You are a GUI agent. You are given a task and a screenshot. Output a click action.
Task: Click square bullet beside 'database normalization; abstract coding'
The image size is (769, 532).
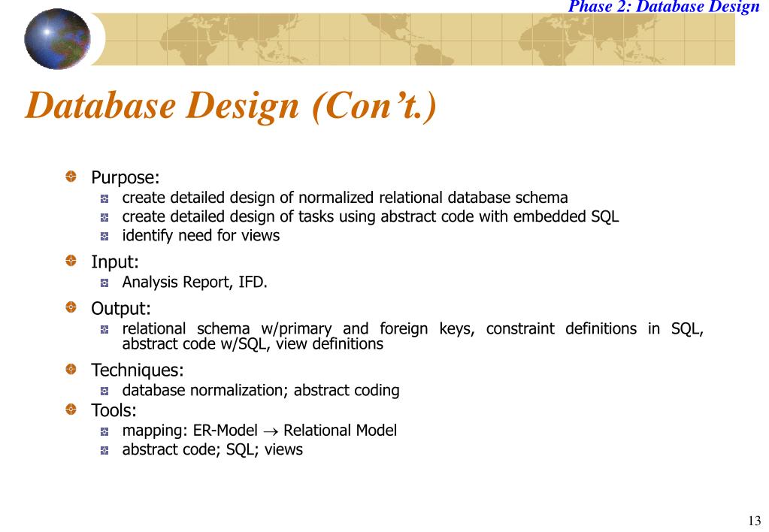[104, 391]
